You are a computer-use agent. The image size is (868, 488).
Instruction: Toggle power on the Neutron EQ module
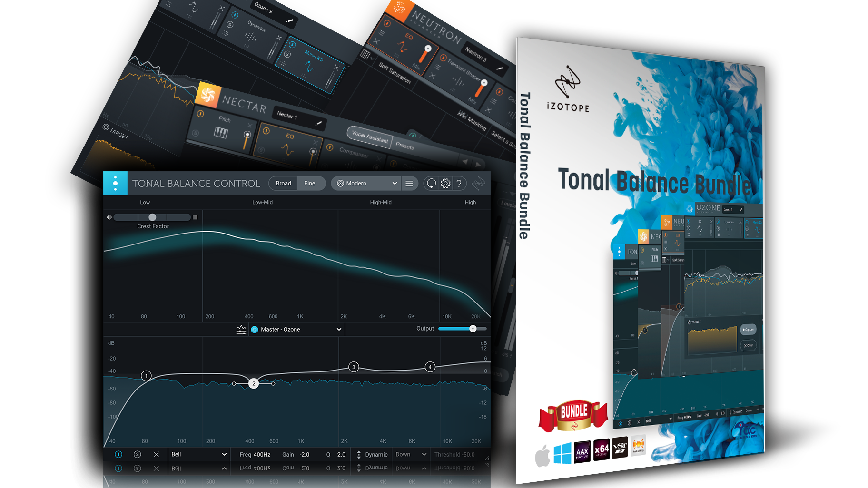(387, 23)
